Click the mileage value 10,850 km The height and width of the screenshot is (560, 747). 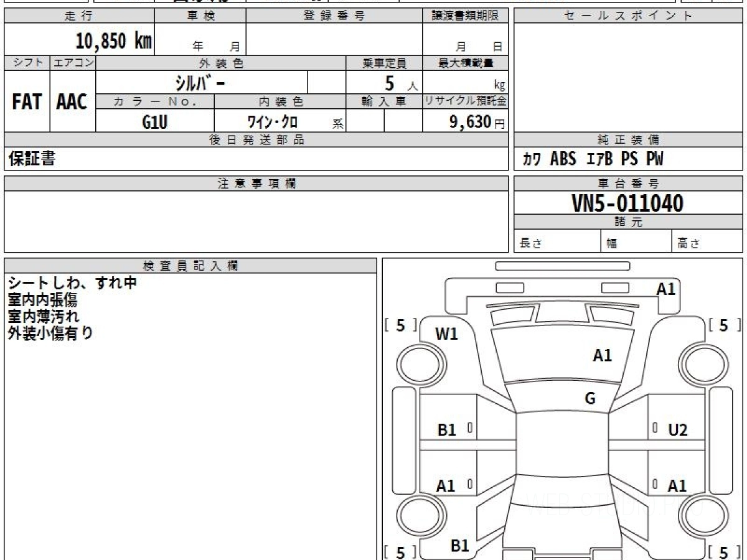[x=114, y=41]
